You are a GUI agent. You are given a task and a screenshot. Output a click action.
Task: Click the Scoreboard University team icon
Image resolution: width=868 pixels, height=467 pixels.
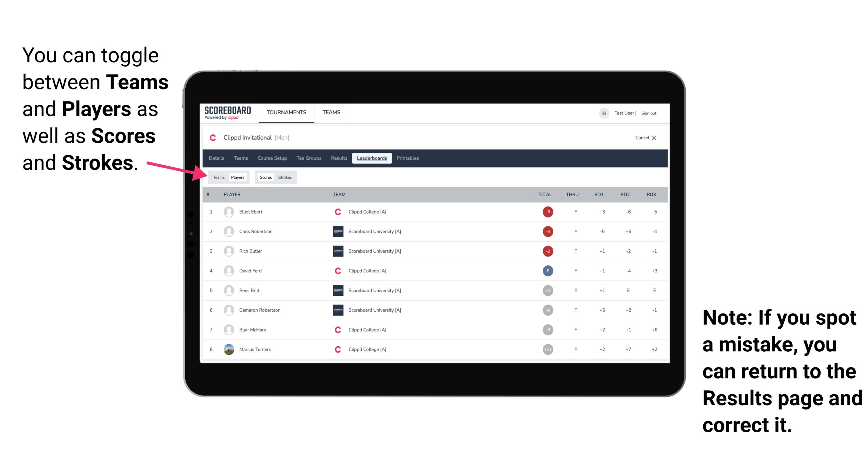(x=336, y=232)
